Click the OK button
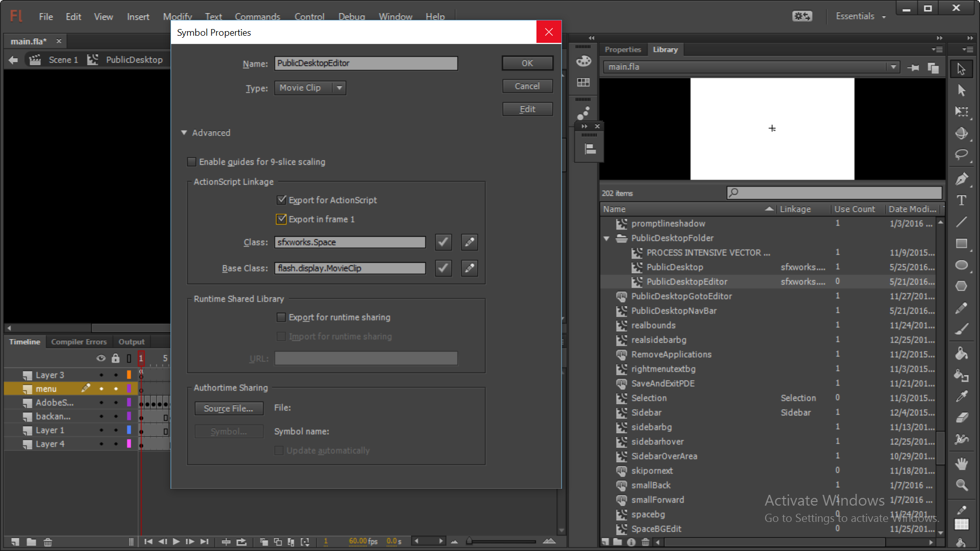This screenshot has width=980, height=551. pyautogui.click(x=527, y=63)
